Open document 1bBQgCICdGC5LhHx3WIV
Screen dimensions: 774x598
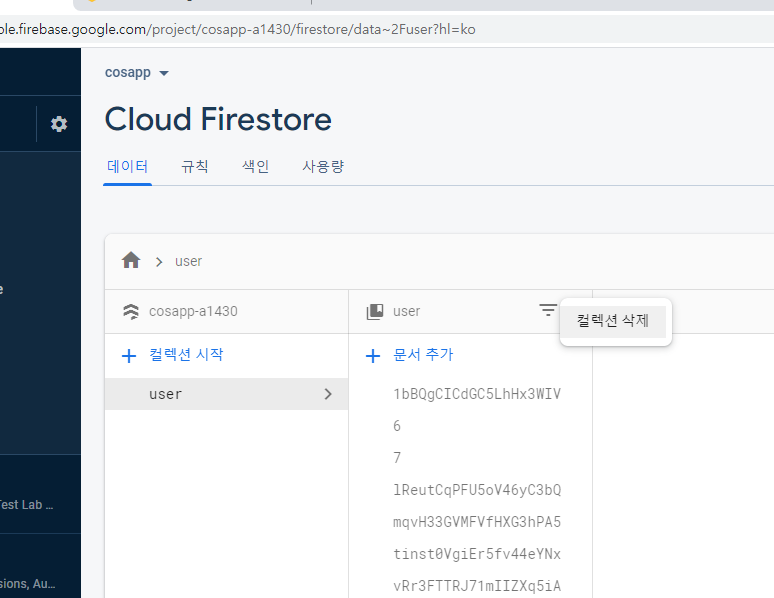(477, 394)
